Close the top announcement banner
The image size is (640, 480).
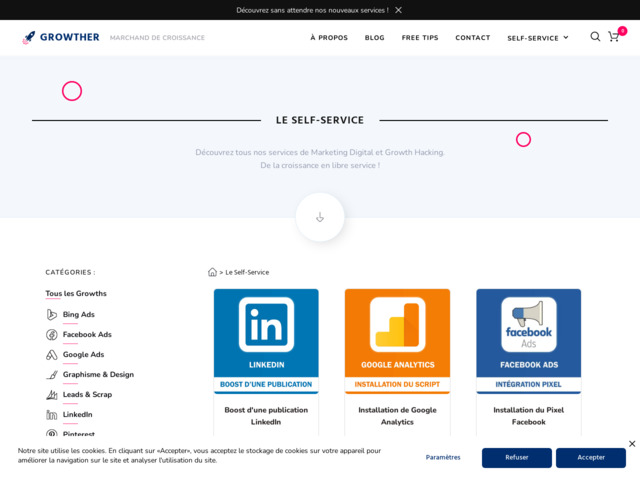tap(398, 10)
